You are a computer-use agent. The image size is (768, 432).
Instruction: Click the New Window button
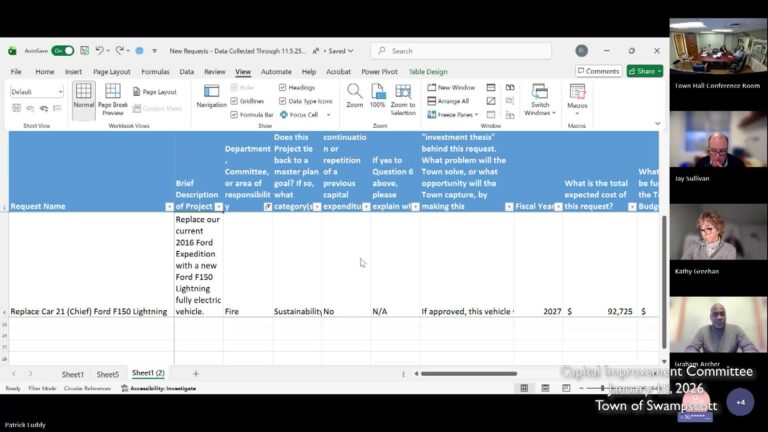pos(452,87)
